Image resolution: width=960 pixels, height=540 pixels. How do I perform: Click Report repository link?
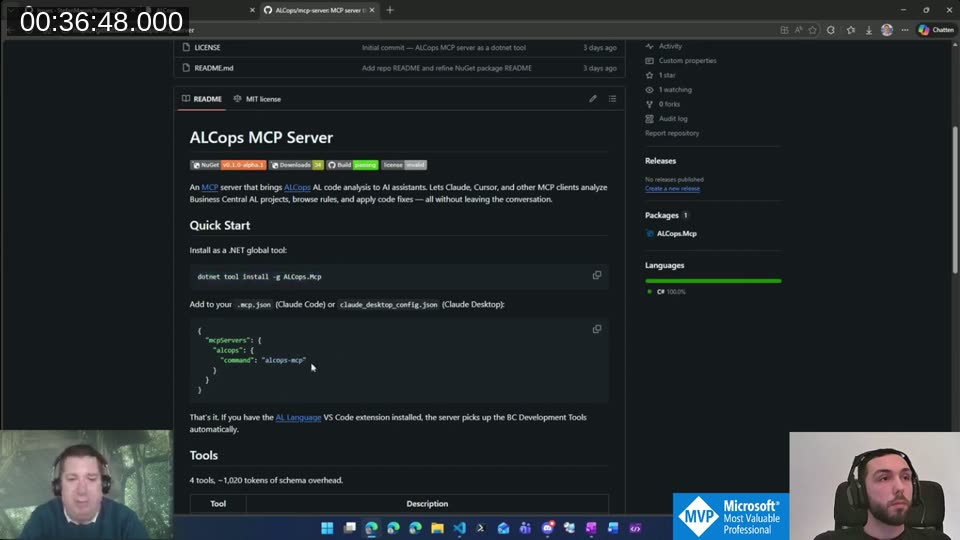pos(672,133)
